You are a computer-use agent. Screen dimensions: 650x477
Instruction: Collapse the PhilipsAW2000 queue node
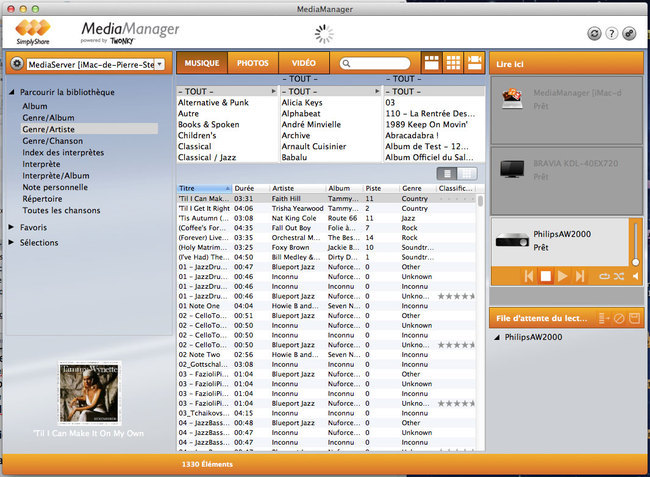(x=497, y=337)
